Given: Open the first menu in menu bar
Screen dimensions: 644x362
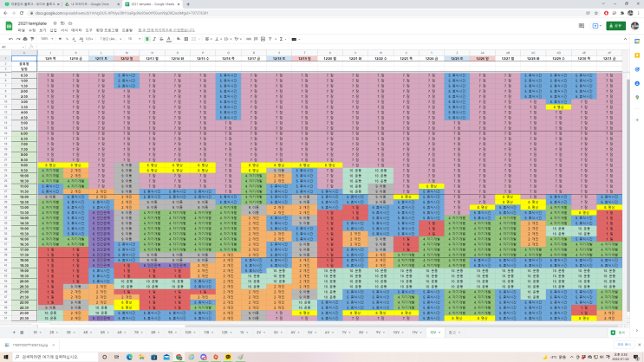Looking at the screenshot, I should pos(22,30).
